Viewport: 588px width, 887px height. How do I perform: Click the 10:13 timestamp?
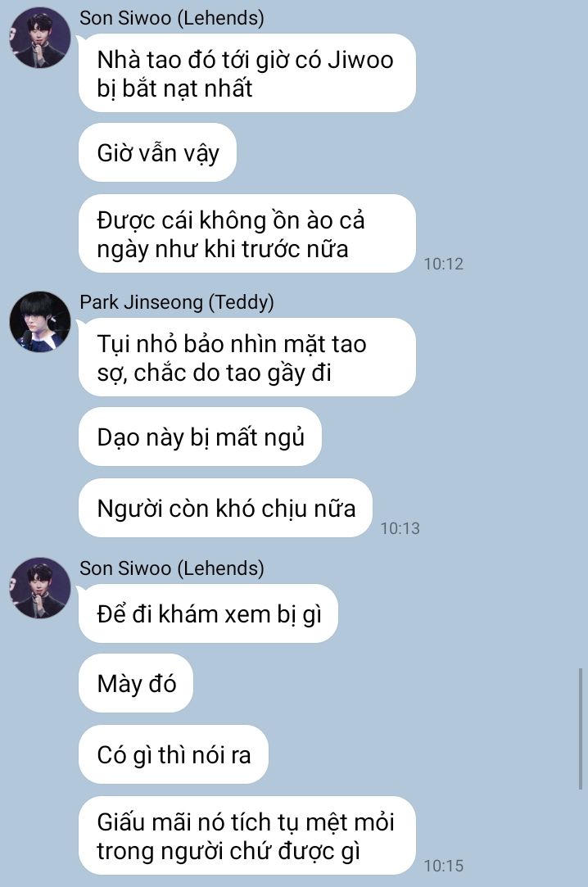click(x=400, y=528)
